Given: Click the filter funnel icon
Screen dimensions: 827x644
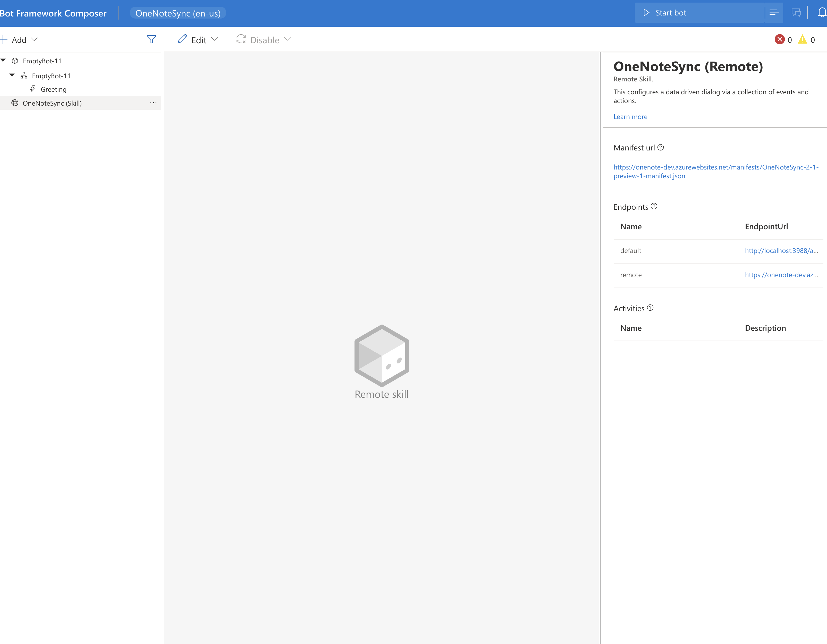Looking at the screenshot, I should pyautogui.click(x=151, y=39).
